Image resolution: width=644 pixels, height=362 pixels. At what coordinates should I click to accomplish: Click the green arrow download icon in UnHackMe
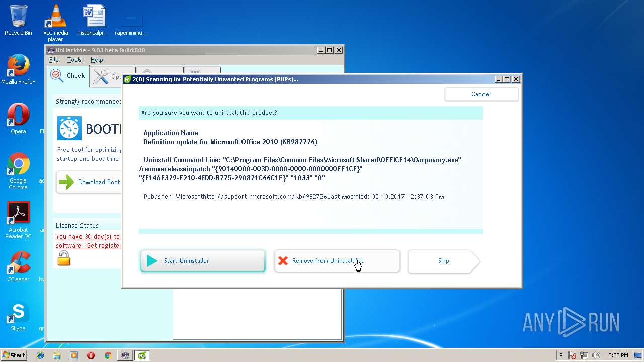click(x=66, y=182)
